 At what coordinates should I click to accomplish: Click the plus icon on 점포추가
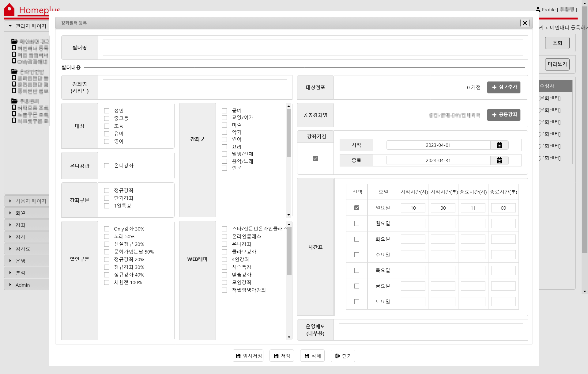494,87
